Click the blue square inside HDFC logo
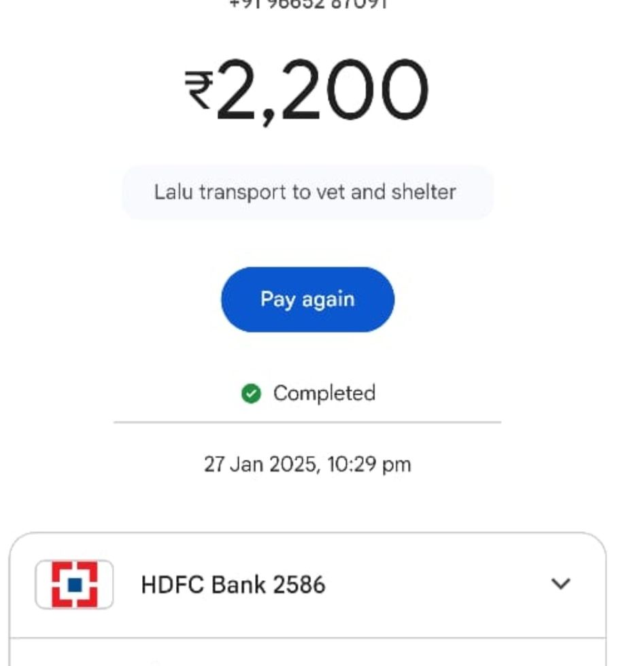Viewport: 644px width, 666px height. (75, 584)
